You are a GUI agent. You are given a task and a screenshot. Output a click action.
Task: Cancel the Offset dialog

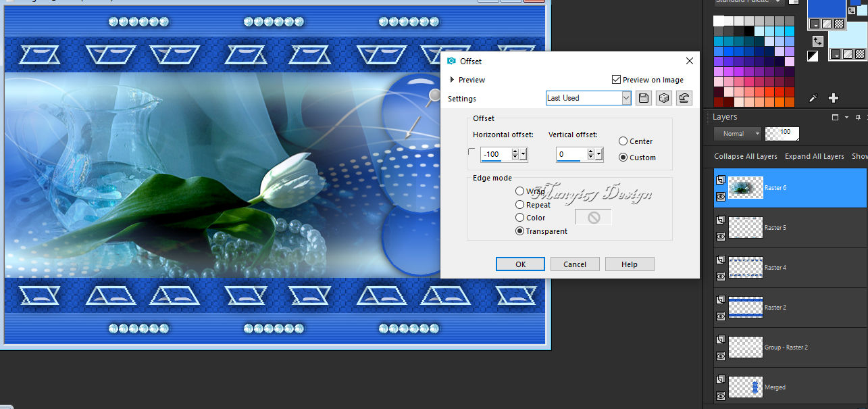(575, 264)
